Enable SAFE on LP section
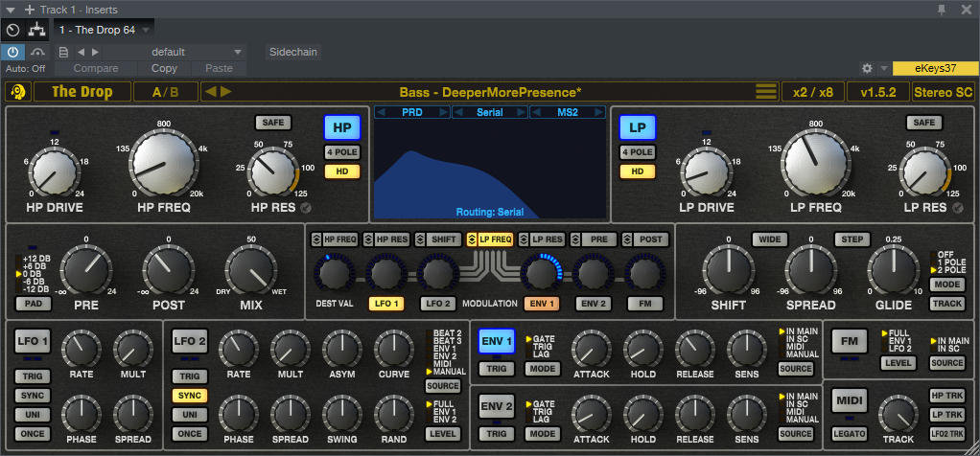The height and width of the screenshot is (456, 980). 923,123
